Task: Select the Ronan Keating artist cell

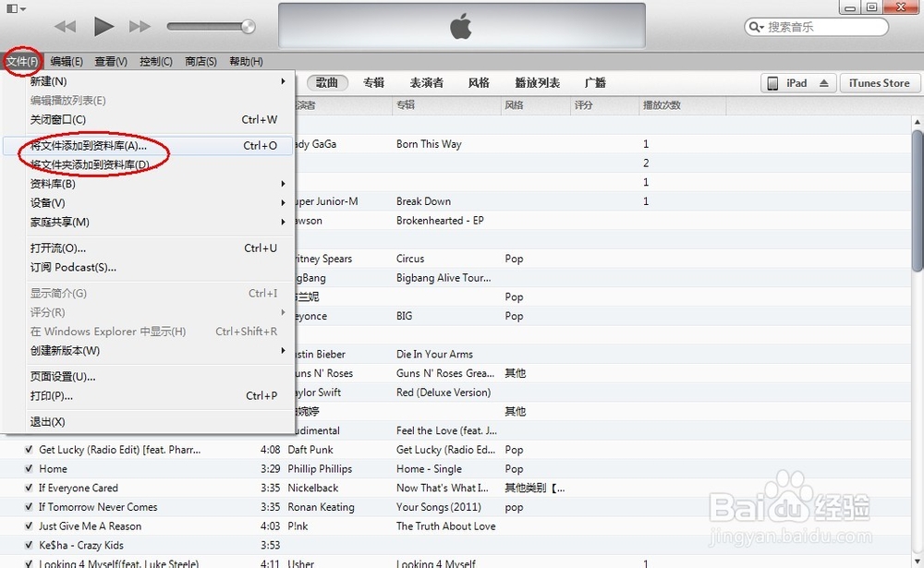Action: click(321, 507)
